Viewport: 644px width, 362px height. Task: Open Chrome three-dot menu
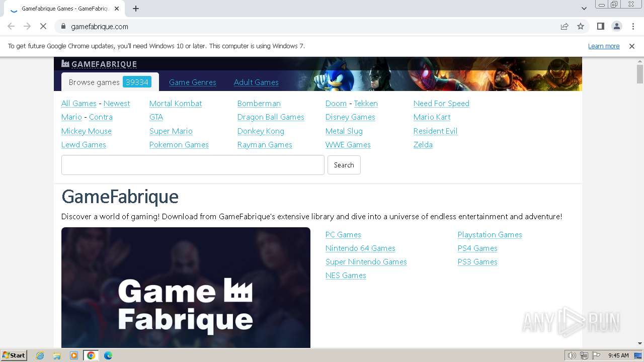point(633,26)
